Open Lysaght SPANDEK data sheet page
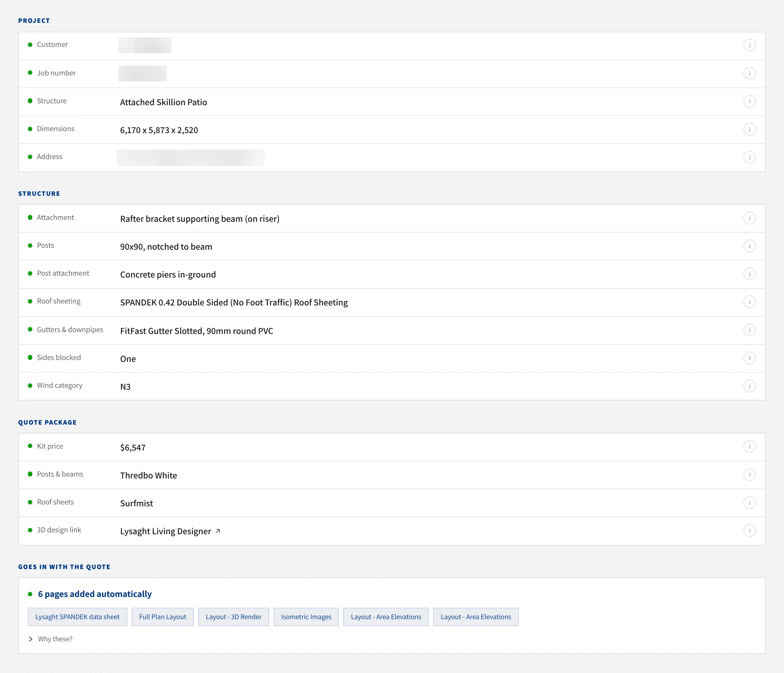784x673 pixels. [x=77, y=617]
